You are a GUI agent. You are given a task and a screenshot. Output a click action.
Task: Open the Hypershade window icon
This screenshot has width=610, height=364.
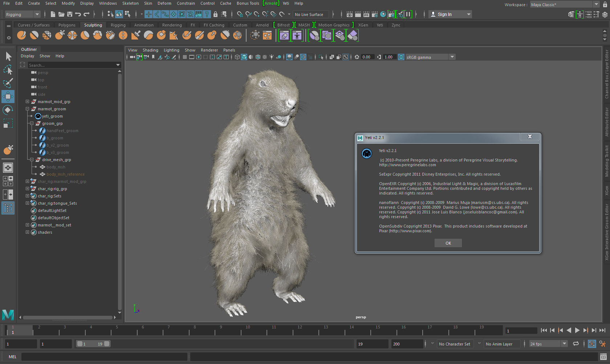383,14
